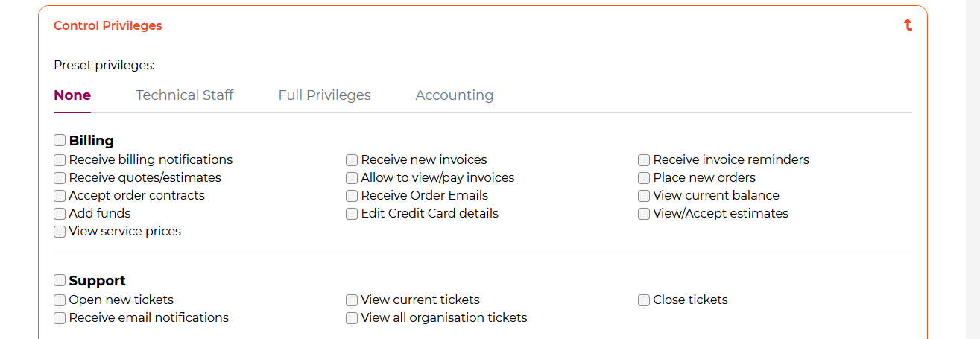Collapse the Control Privileges panel arrow icon
Screen dimensions: 980x339
coord(908,25)
